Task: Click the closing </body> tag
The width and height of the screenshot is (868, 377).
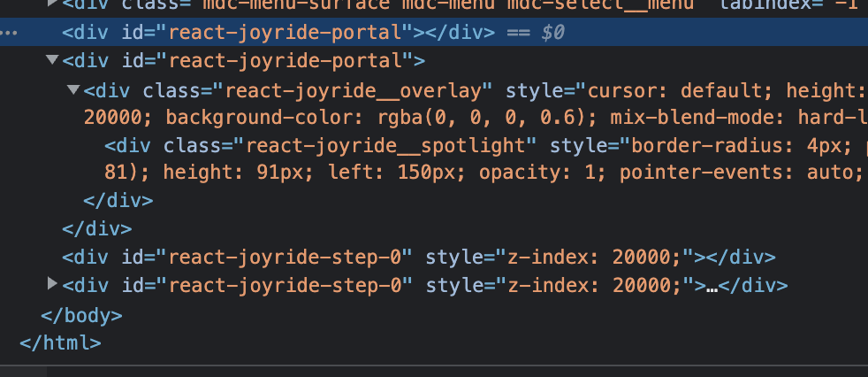Action: point(81,315)
